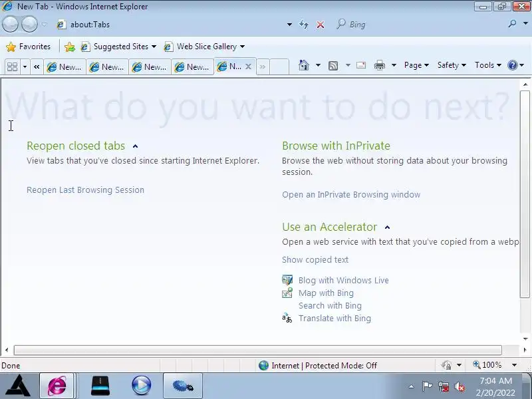Viewport: 532px width, 399px height.
Task: Click the blank New Tab button
Action: coord(279,67)
